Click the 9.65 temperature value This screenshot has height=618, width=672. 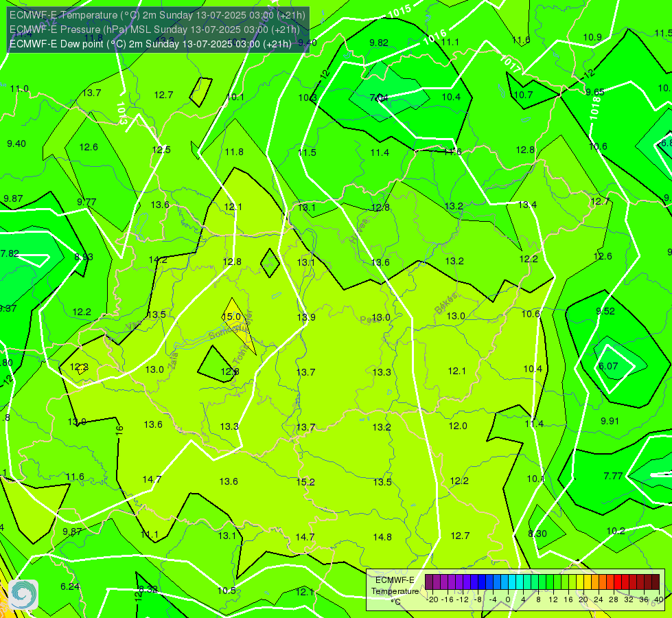[595, 92]
